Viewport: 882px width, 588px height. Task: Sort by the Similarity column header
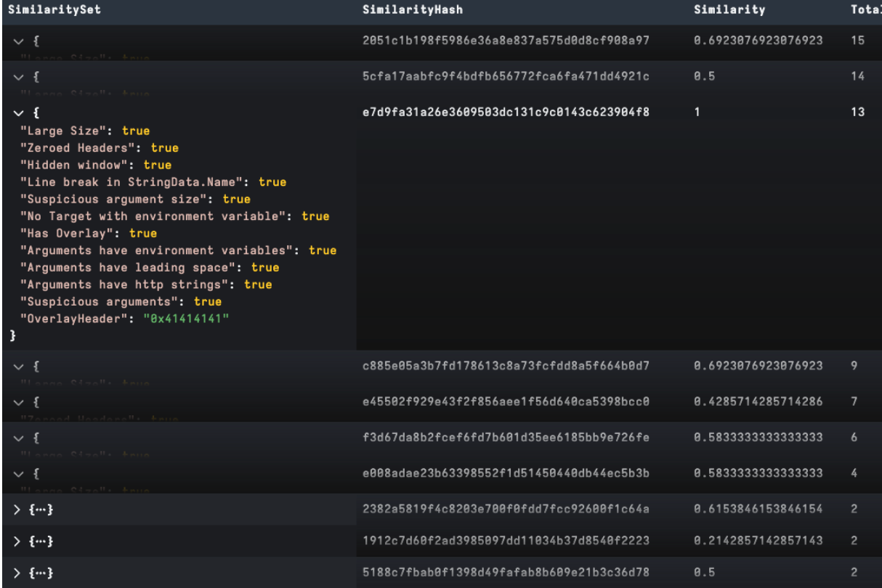(729, 10)
